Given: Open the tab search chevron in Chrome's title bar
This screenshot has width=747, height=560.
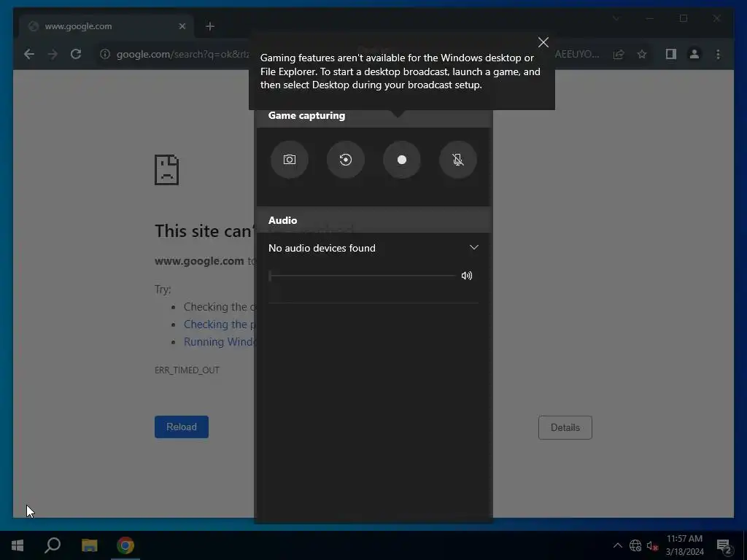Looking at the screenshot, I should 616,18.
